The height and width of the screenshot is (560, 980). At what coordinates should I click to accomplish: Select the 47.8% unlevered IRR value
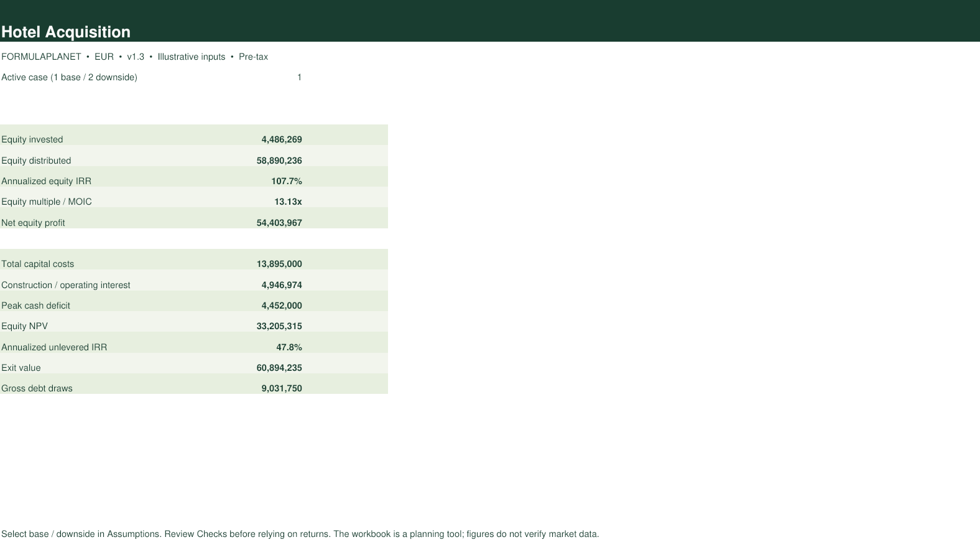click(289, 347)
